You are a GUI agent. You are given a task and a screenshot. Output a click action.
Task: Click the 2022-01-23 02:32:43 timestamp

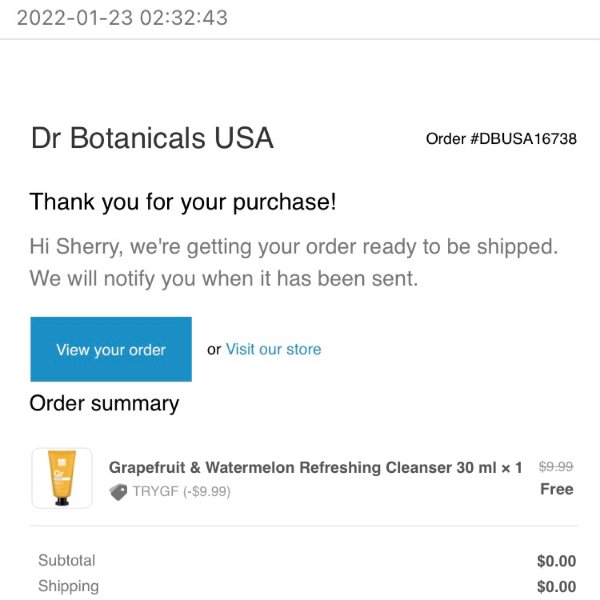122,18
